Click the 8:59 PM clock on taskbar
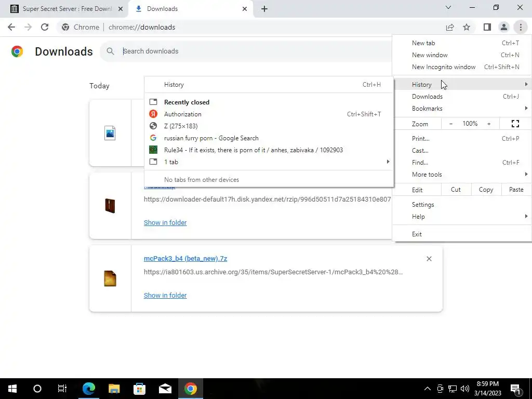532x399 pixels. 487,389
